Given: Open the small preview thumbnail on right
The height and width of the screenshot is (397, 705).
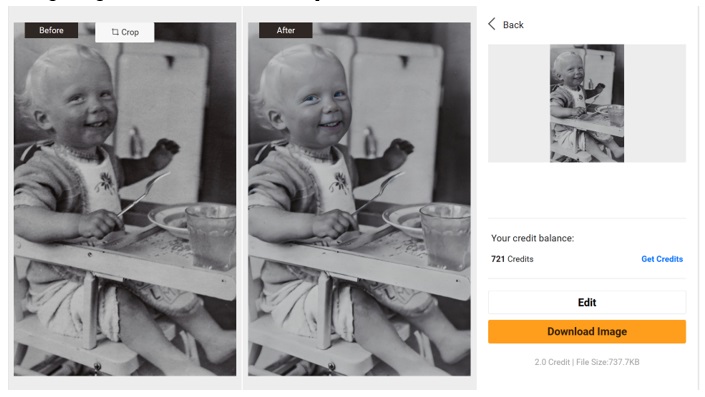Looking at the screenshot, I should 587,103.
